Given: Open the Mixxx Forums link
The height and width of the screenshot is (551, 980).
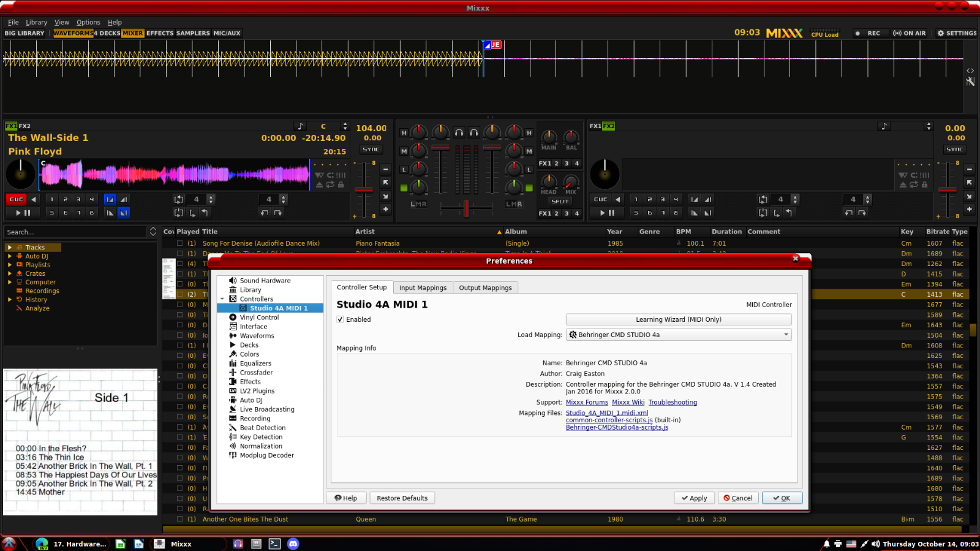Looking at the screenshot, I should 587,402.
